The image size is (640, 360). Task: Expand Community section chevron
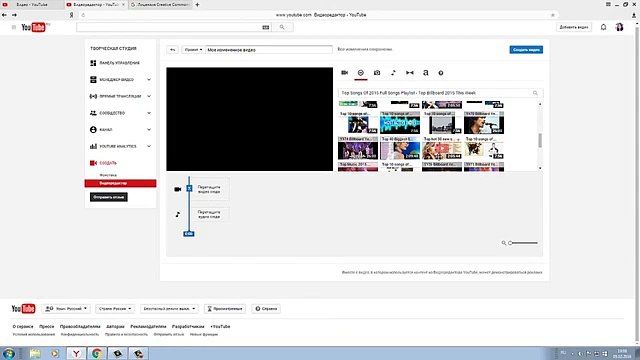pos(149,113)
